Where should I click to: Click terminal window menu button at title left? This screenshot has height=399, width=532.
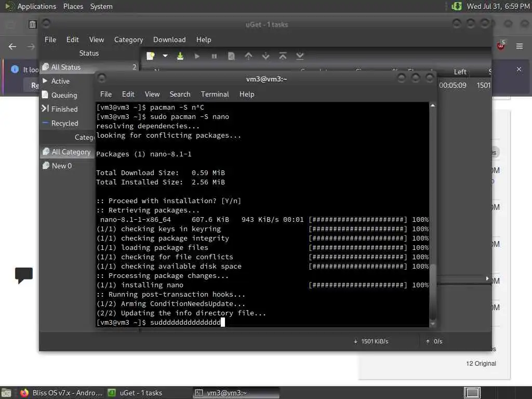click(x=101, y=78)
